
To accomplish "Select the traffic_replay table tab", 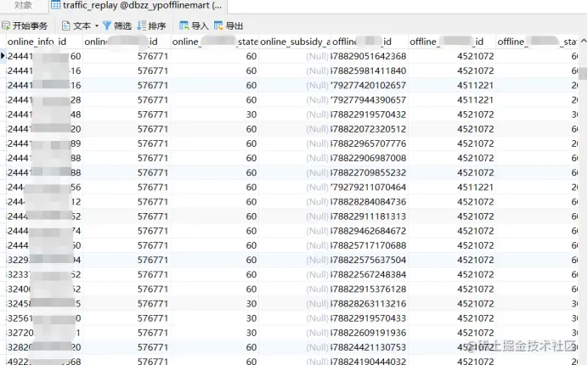I will [x=138, y=6].
